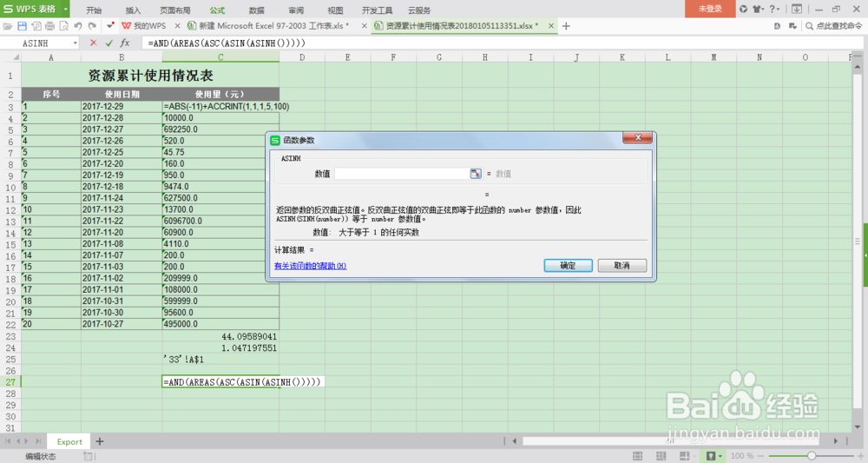Image resolution: width=868 pixels, height=463 pixels.
Task: Click 点此查找命令 search box
Action: pyautogui.click(x=834, y=26)
